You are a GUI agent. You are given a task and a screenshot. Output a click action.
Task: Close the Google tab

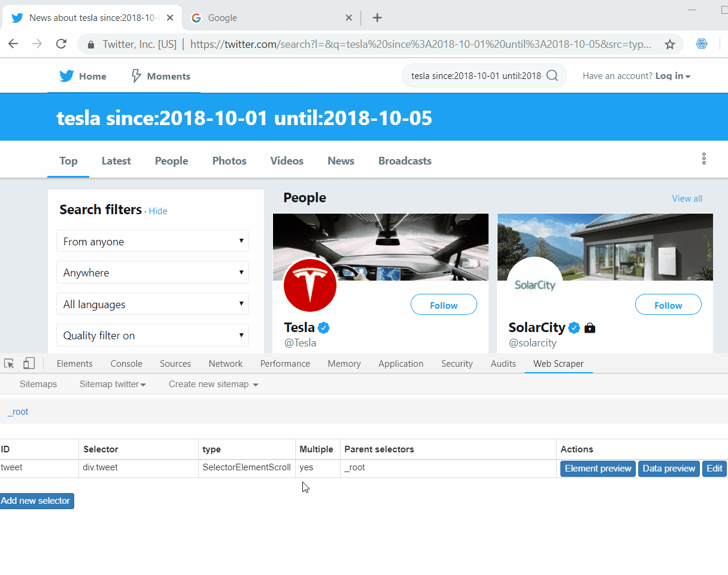pos(349,18)
